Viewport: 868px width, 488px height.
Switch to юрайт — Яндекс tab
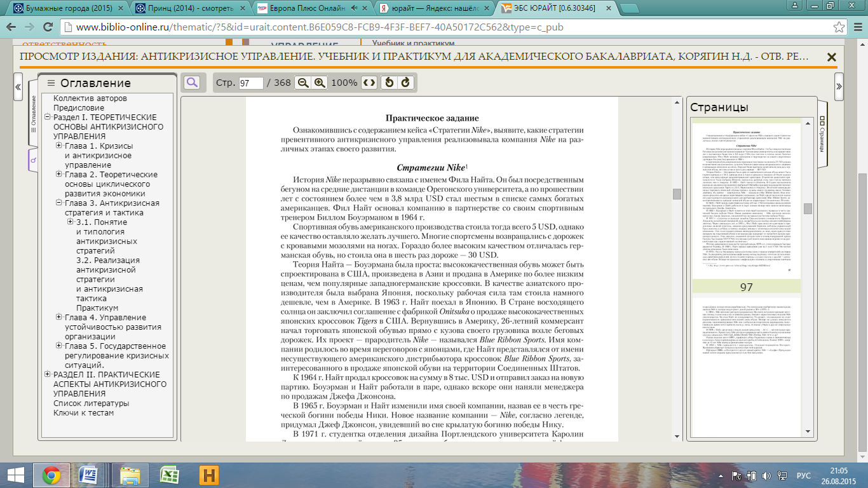pos(433,9)
